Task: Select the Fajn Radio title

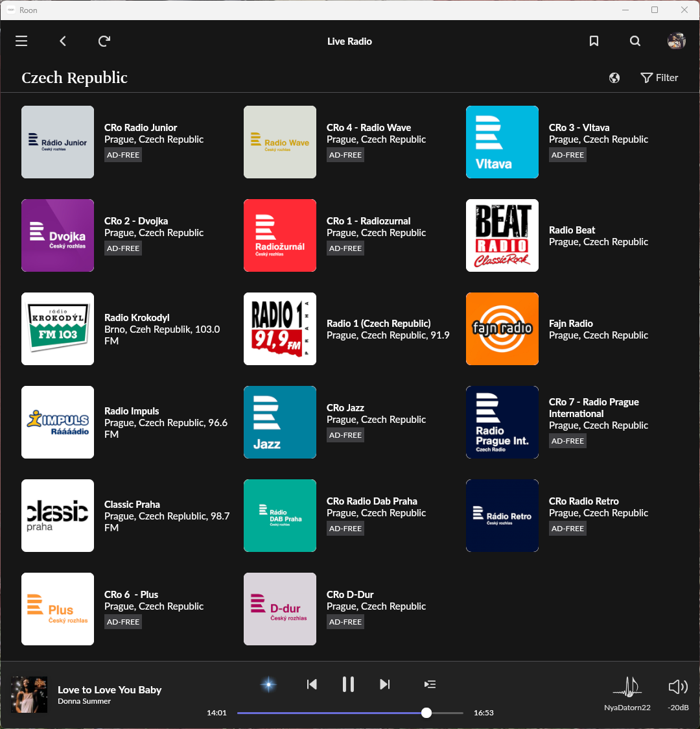Action: tap(571, 324)
